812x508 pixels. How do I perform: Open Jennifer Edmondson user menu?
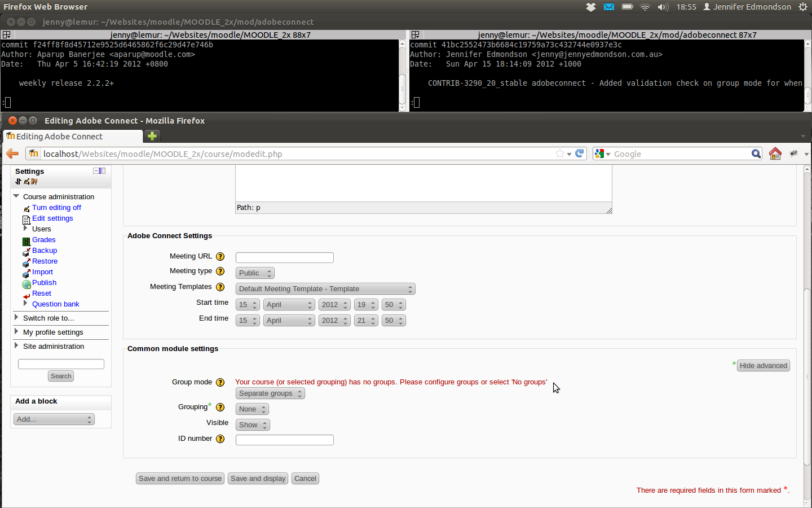click(x=747, y=7)
